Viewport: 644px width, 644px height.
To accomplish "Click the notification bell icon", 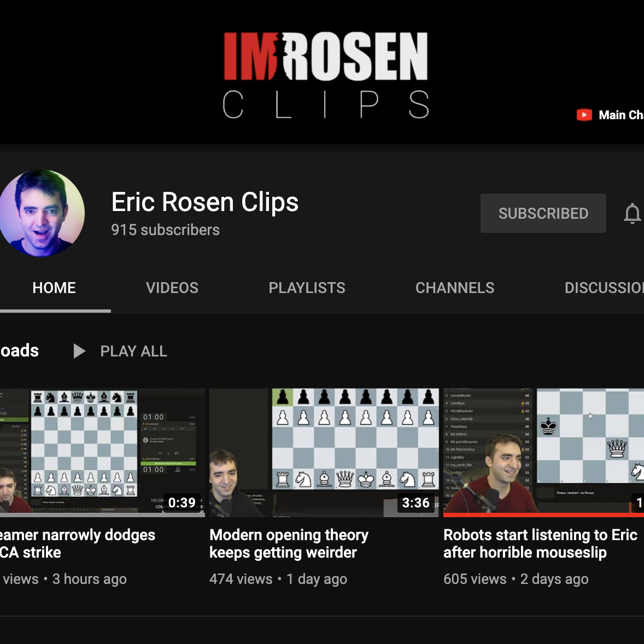I will coord(632,214).
